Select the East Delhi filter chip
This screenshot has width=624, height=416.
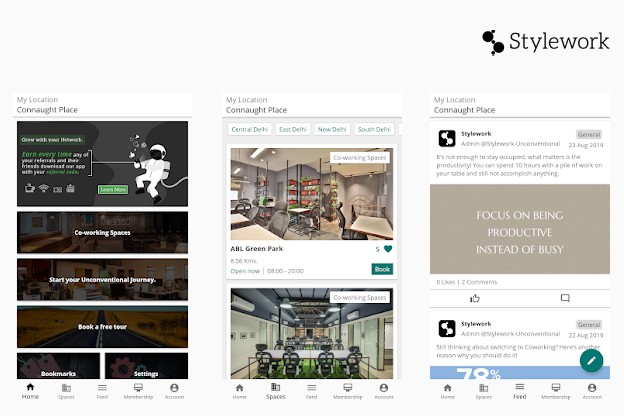[x=293, y=130]
